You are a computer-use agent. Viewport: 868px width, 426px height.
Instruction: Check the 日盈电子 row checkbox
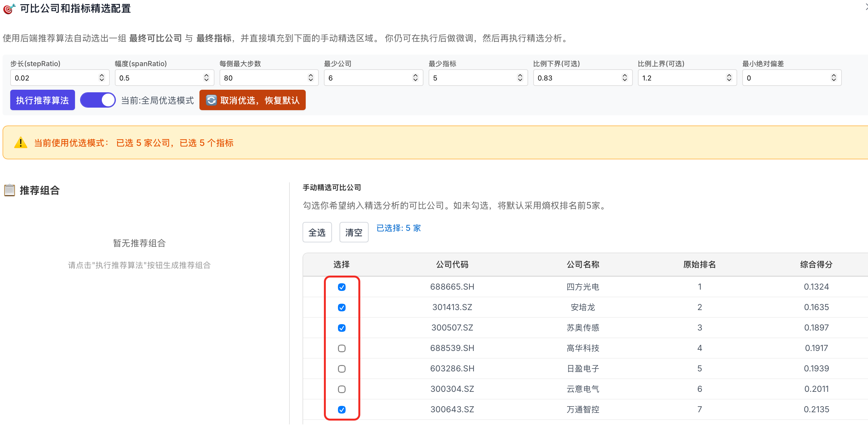(x=342, y=369)
